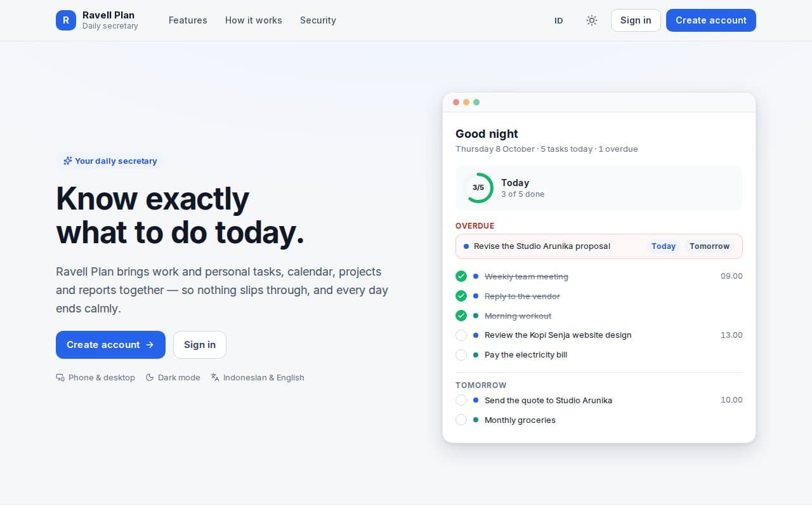The image size is (812, 508).
Task: Reschedule overdue task to Today
Action: click(x=664, y=246)
